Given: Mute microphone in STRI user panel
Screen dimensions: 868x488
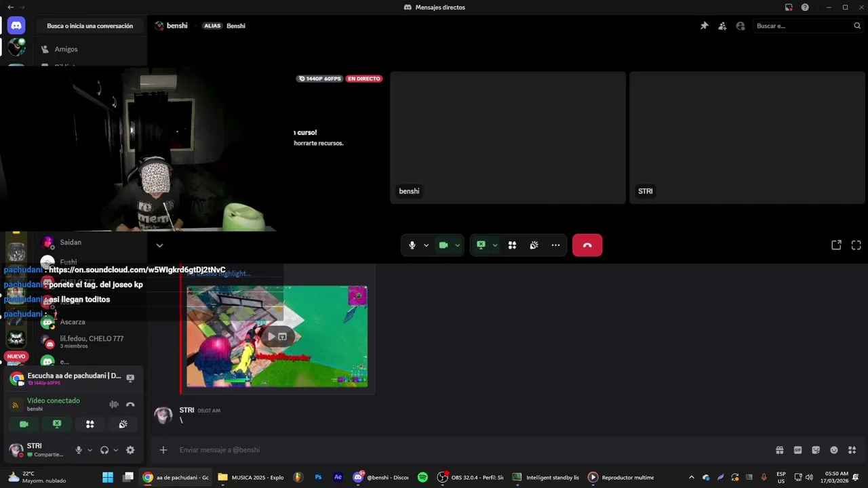Looking at the screenshot, I should pos(79,450).
